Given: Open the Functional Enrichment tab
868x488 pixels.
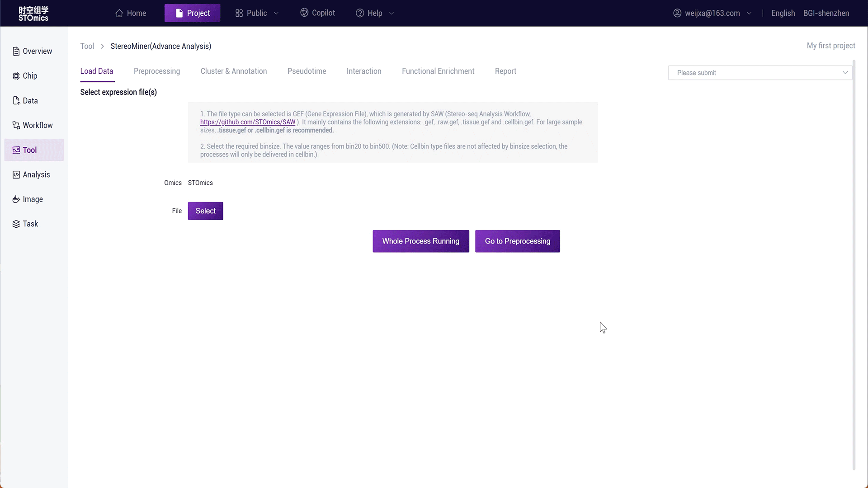Looking at the screenshot, I should coord(438,71).
